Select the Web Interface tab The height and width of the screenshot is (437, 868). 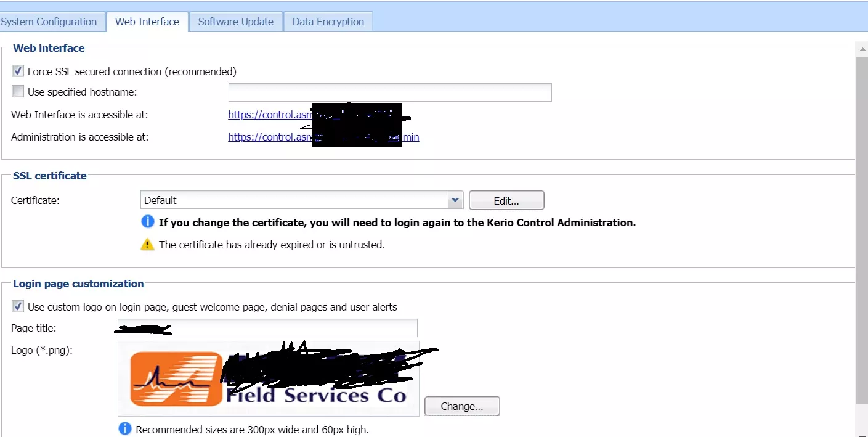[147, 22]
